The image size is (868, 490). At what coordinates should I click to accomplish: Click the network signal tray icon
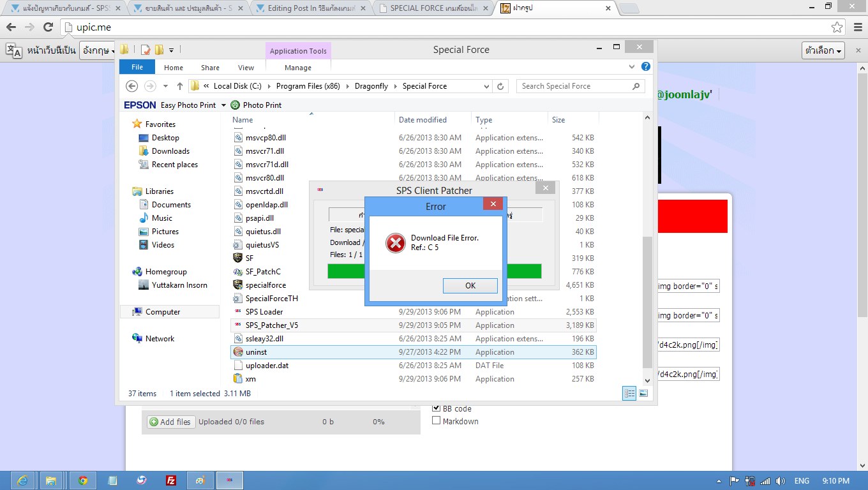click(765, 481)
